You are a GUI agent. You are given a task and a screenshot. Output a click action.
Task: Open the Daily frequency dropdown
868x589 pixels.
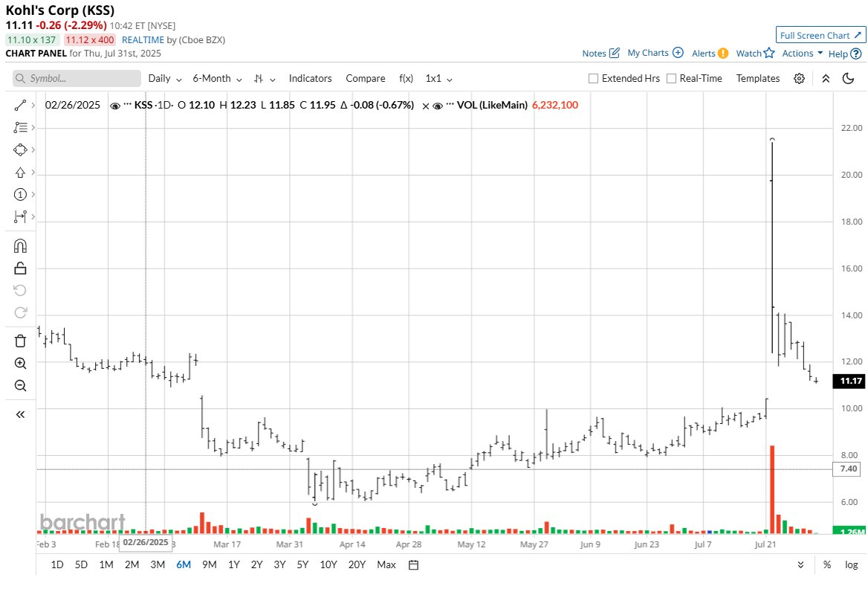pyautogui.click(x=165, y=79)
